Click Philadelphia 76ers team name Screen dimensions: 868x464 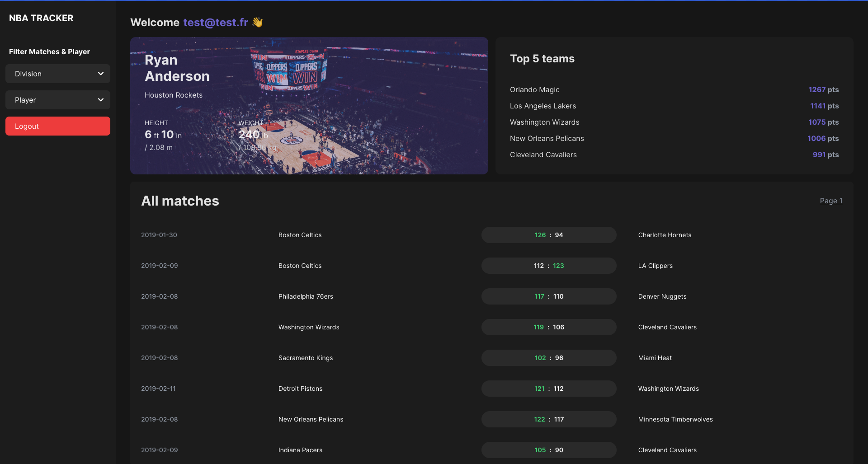(306, 296)
